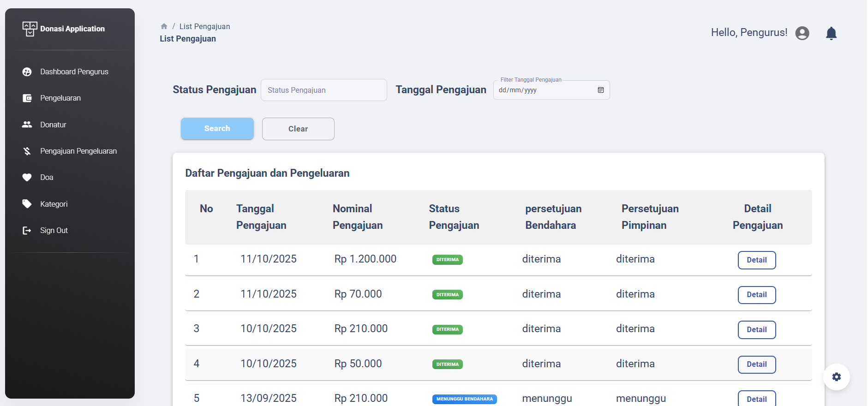
Task: Open the notifications bell
Action: point(831,33)
